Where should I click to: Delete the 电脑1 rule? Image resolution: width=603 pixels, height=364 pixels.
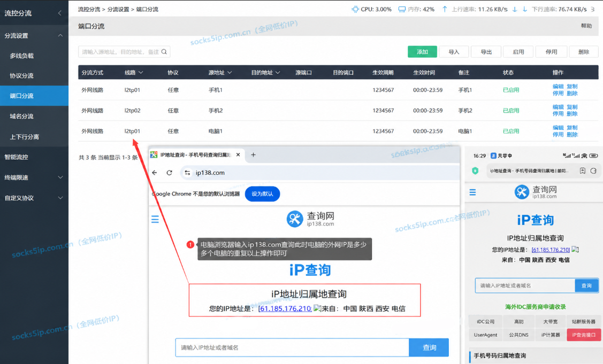coord(573,135)
